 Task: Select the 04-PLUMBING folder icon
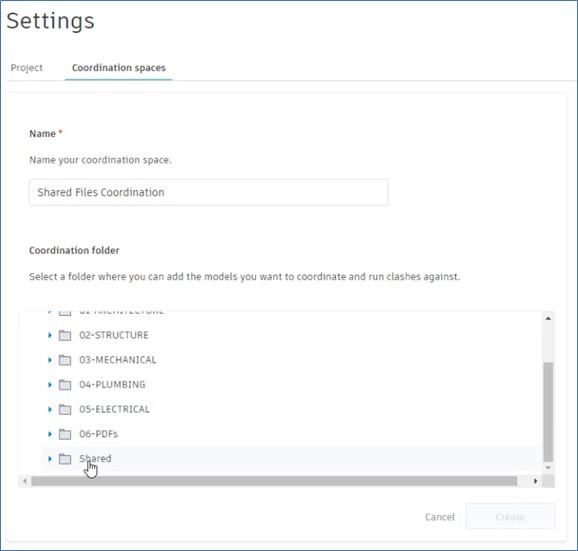point(65,385)
